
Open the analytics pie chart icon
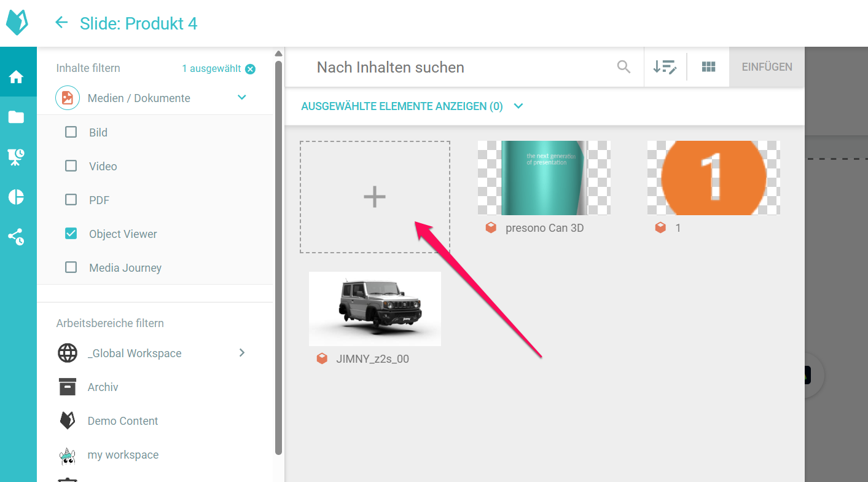click(x=16, y=197)
